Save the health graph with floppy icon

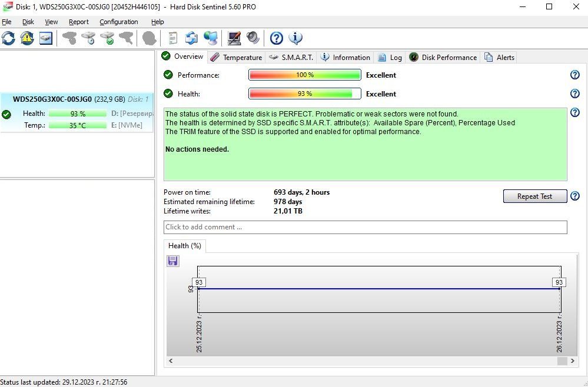click(x=173, y=261)
